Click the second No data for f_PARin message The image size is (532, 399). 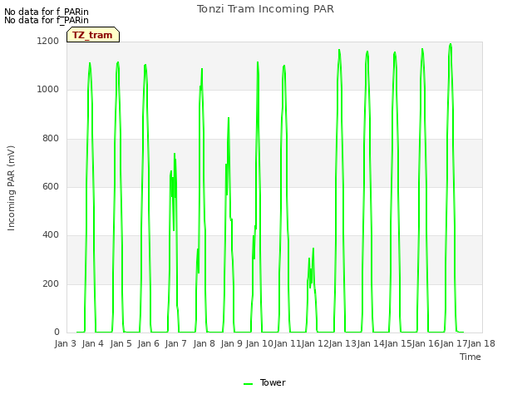pos(47,20)
